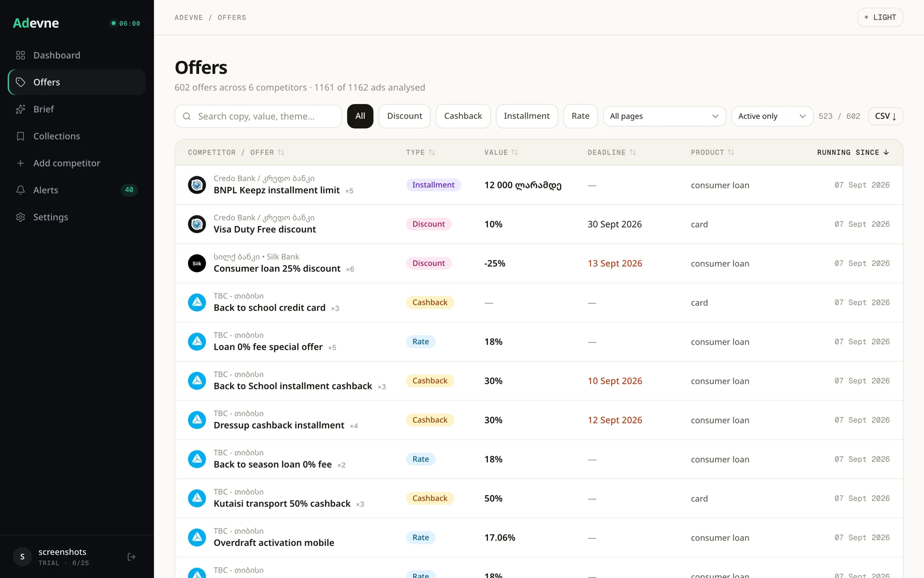Click TBC logo on Back to School installment cashback row

(197, 381)
